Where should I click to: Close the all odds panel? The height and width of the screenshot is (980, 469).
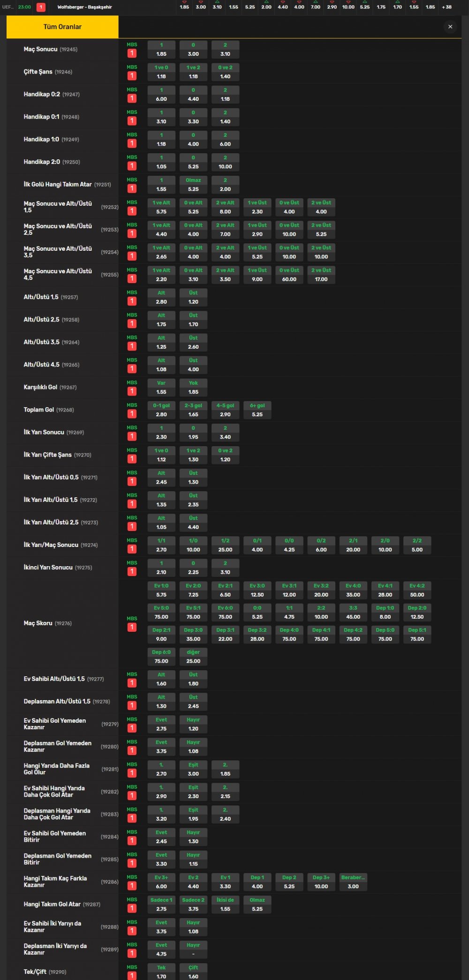coord(450,27)
